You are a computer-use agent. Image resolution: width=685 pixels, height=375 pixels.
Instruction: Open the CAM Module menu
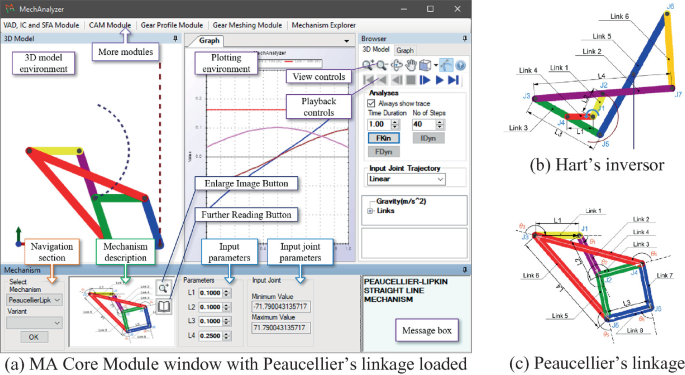[x=110, y=25]
